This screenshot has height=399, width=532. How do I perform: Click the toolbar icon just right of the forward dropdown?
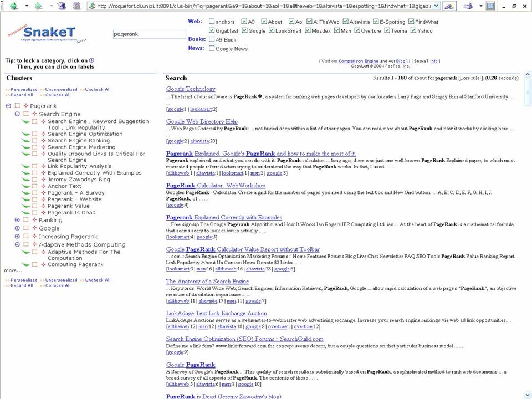[62, 6]
